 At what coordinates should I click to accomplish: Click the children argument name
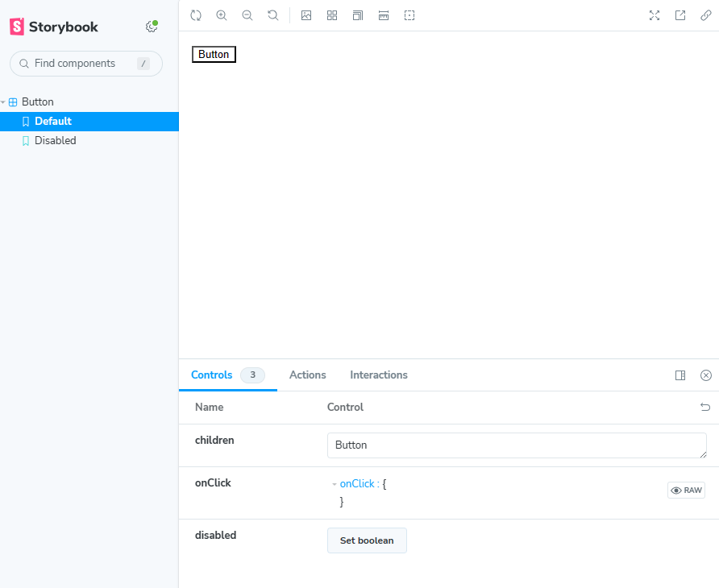tap(214, 441)
